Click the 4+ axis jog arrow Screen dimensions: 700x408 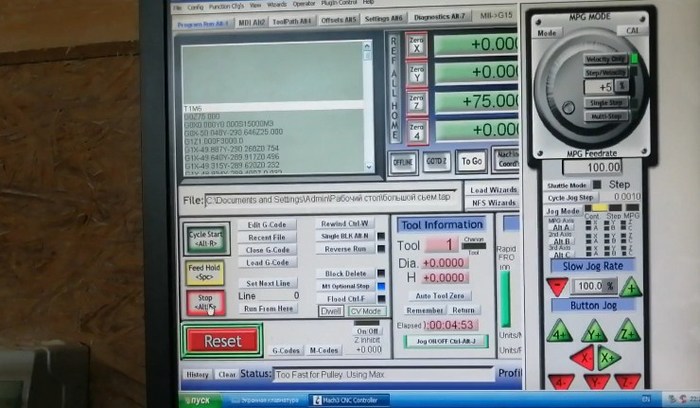coord(559,332)
